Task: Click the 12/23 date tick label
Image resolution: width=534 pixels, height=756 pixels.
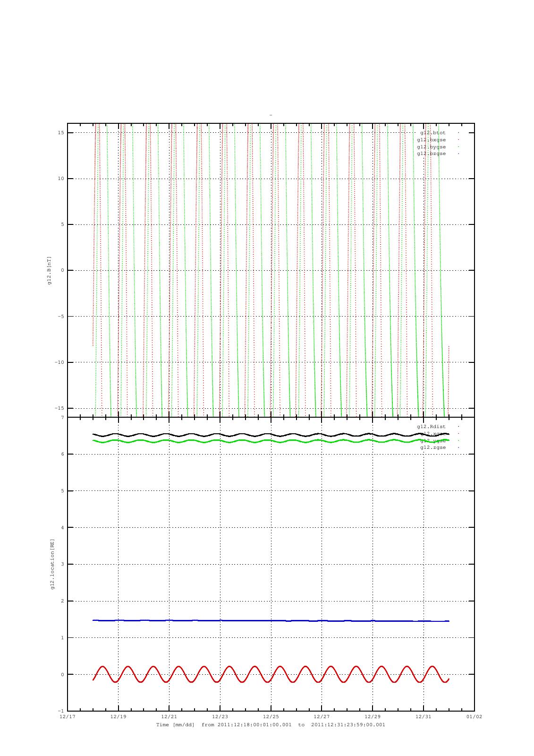Action: point(220,717)
